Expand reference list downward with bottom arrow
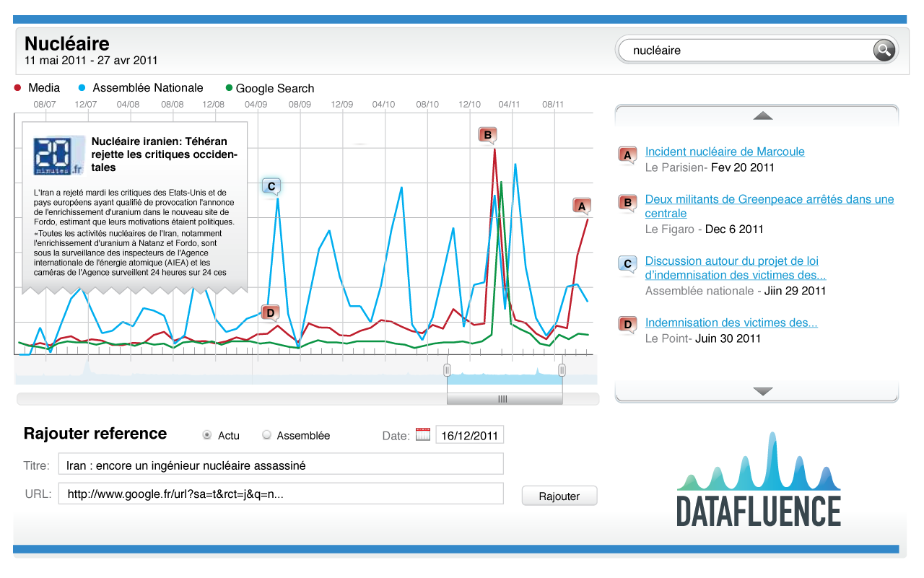The height and width of the screenshot is (578, 924). 762,392
